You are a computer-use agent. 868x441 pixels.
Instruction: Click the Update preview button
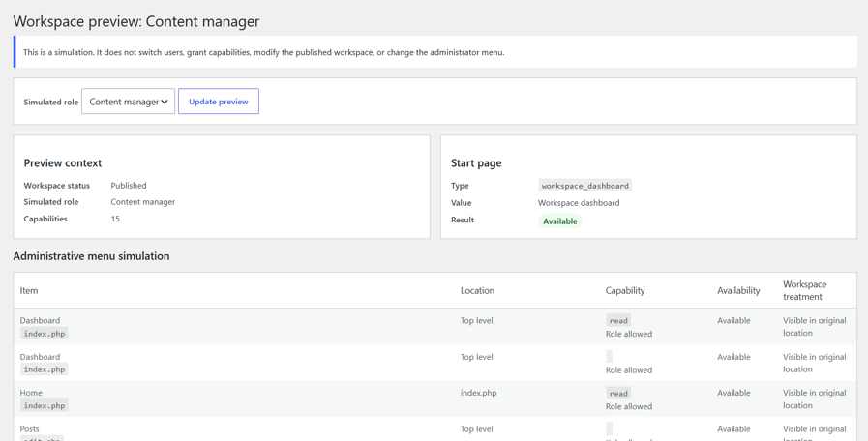tap(219, 102)
